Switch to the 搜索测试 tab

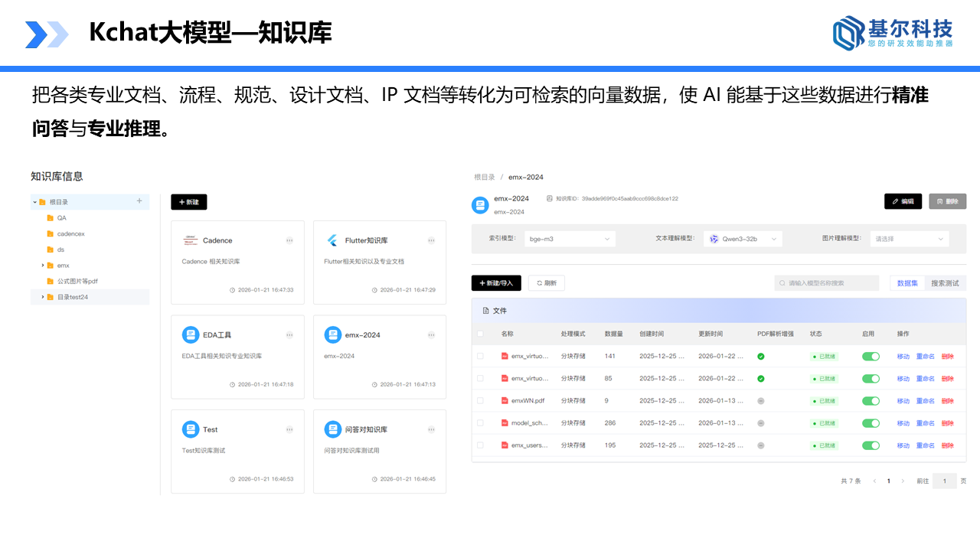945,283
